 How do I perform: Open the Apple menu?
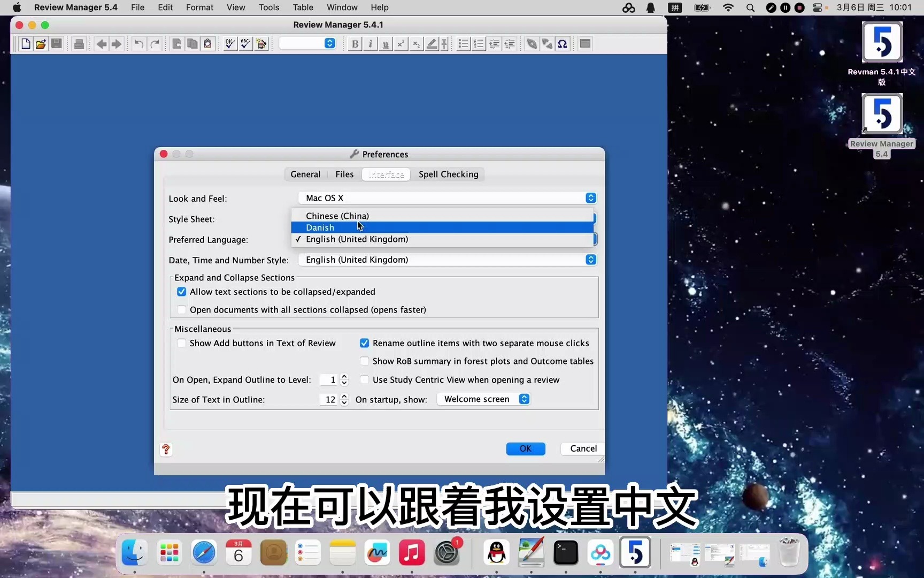pyautogui.click(x=17, y=7)
